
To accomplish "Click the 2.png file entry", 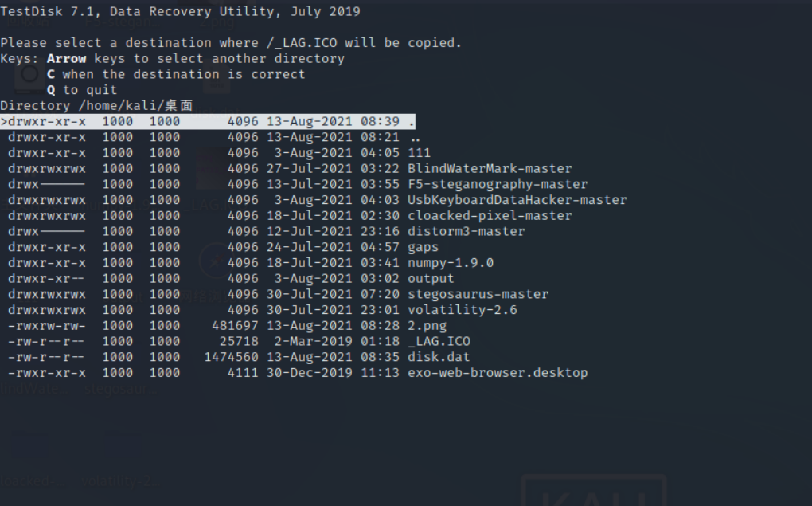I will point(427,325).
